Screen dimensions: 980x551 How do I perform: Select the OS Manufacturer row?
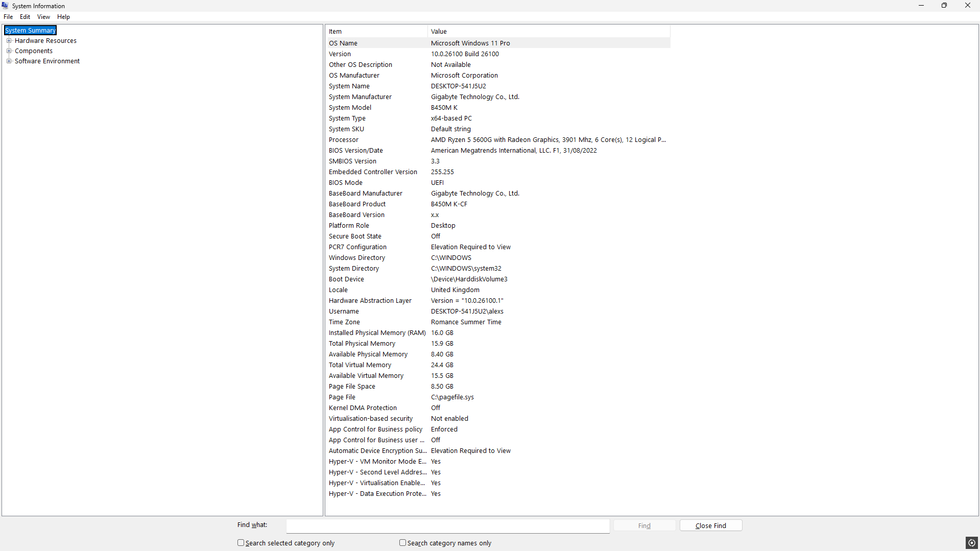[498, 76]
